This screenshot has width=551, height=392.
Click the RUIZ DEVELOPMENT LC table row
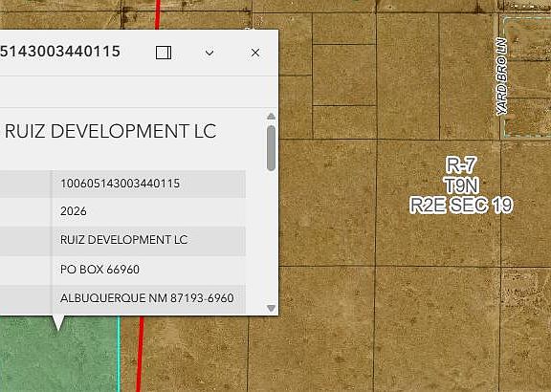coord(122,240)
